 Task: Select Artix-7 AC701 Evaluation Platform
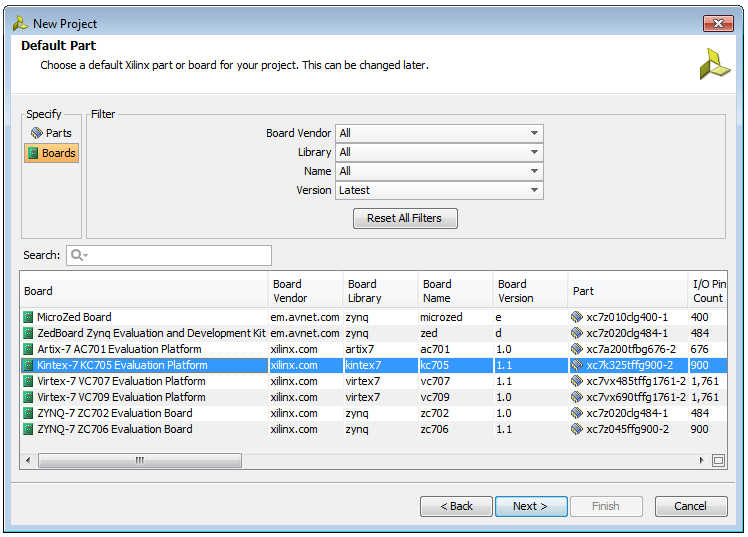click(374, 349)
